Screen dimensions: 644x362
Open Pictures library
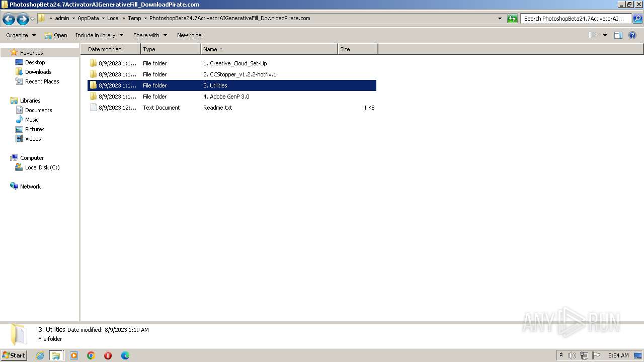pos(35,129)
